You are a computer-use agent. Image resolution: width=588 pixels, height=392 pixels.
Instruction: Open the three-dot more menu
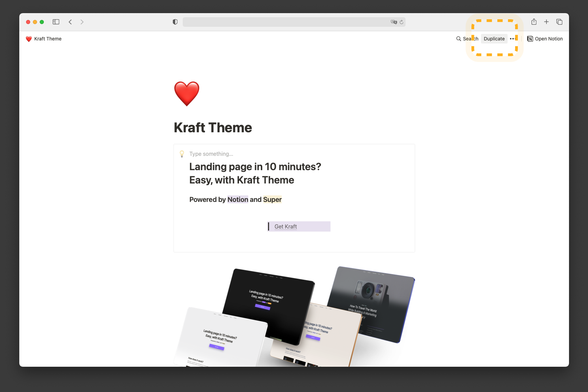(x=513, y=39)
